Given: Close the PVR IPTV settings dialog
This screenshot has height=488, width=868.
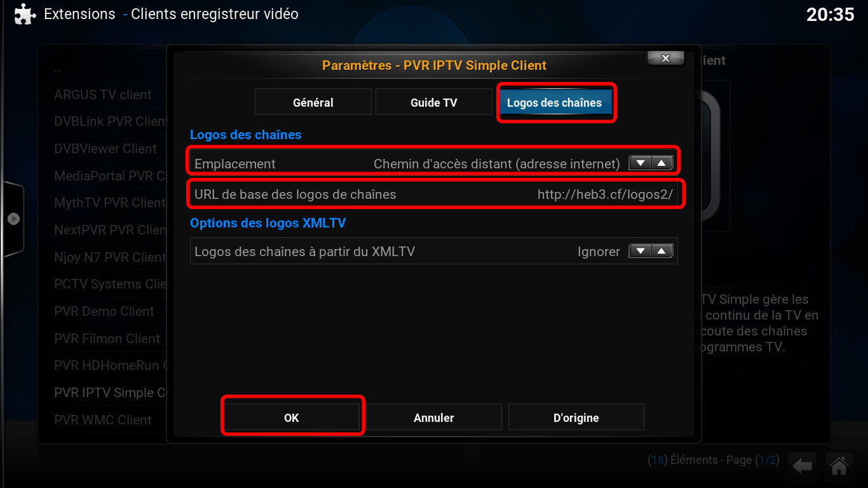Looking at the screenshot, I should tap(665, 58).
